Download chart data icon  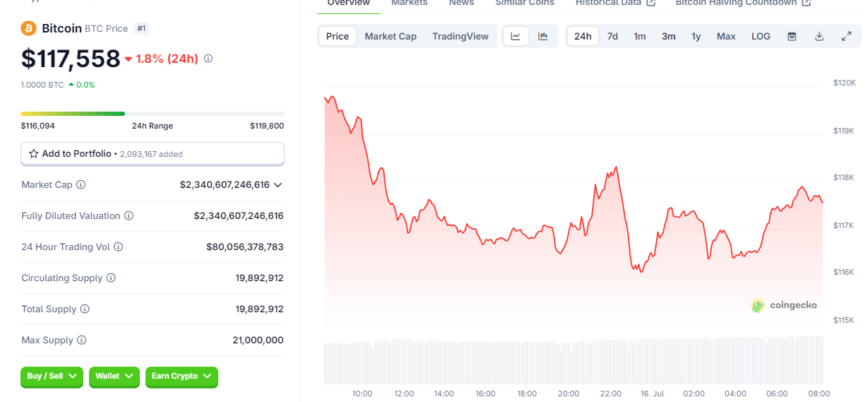tap(819, 36)
